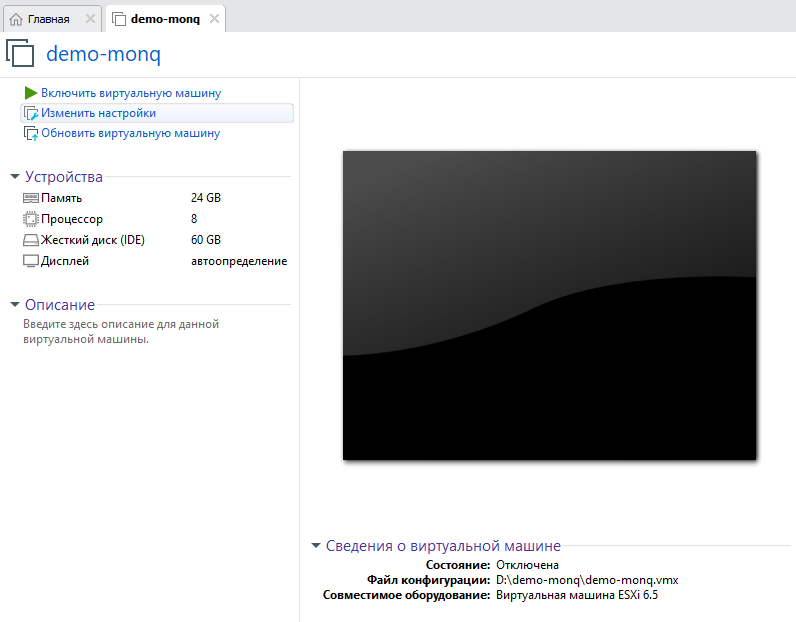
Task: Click the green power-on play icon
Action: click(x=31, y=93)
